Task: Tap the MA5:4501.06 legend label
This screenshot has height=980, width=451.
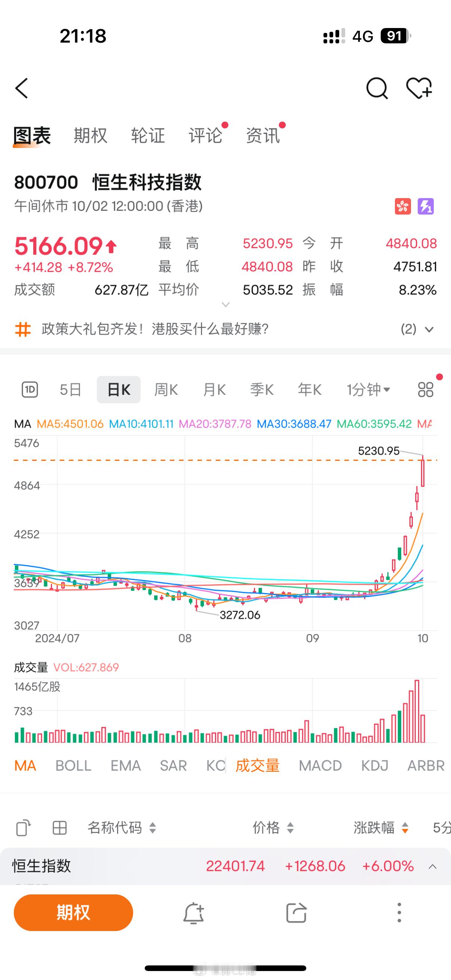Action: click(x=70, y=424)
